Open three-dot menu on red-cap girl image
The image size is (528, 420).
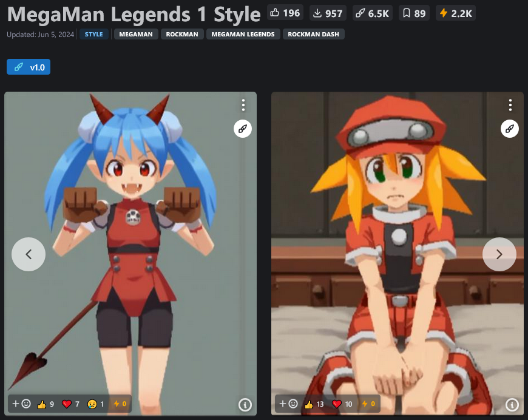tap(510, 105)
